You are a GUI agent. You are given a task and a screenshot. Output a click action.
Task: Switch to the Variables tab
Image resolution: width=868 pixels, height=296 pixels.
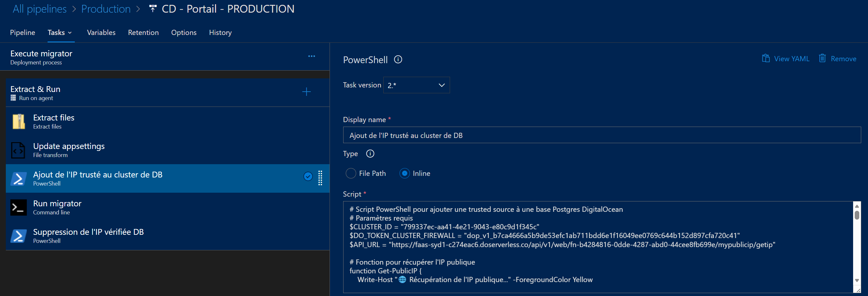101,33
